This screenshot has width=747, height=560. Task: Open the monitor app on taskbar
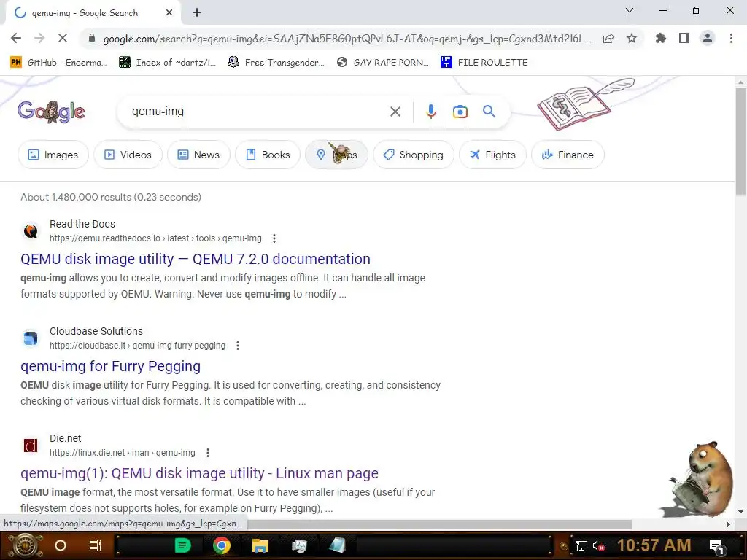pos(299,545)
